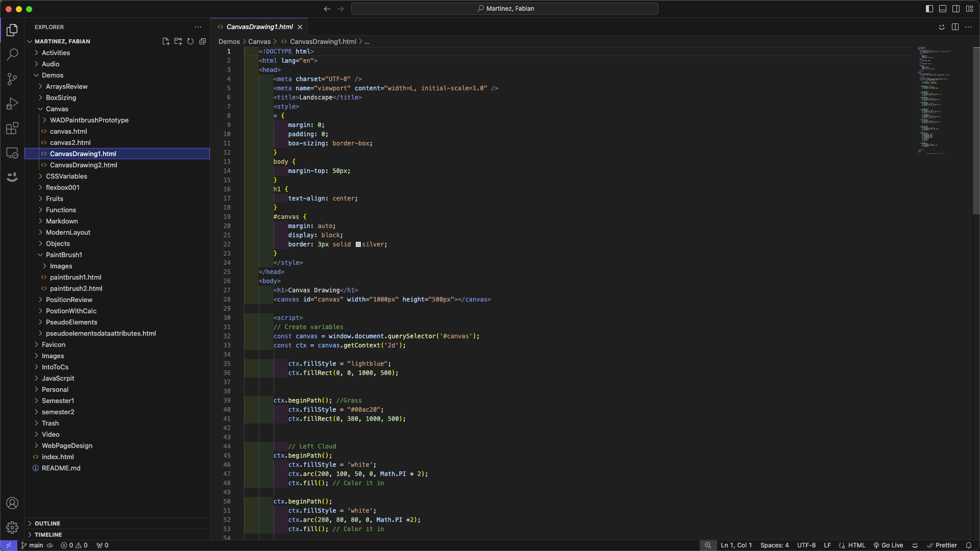Expand the OUTLINE section

coord(47,523)
